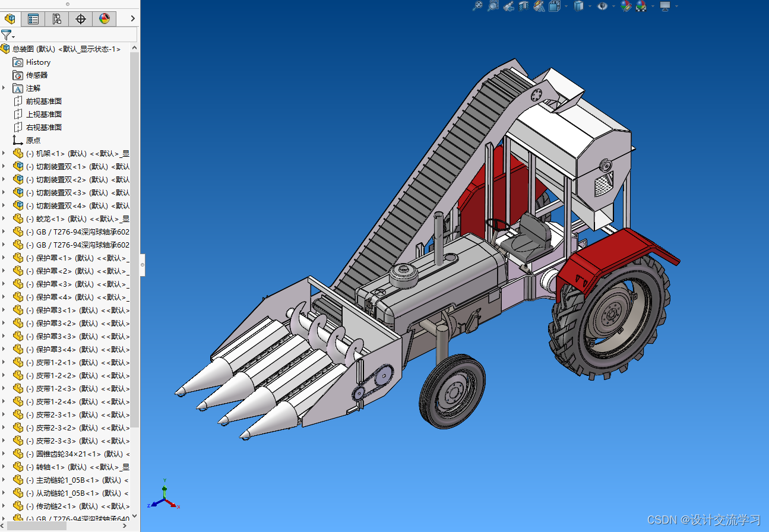Click the View Settings monitor icon
The image size is (769, 532).
pyautogui.click(x=665, y=6)
